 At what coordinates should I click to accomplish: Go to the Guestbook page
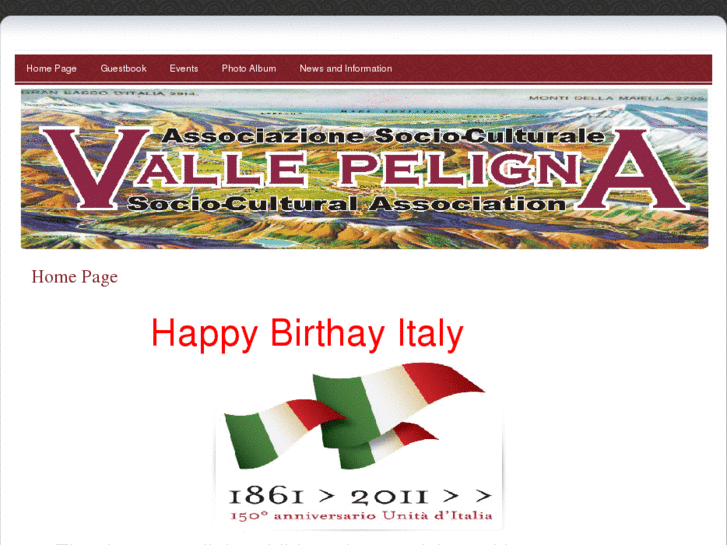point(123,69)
